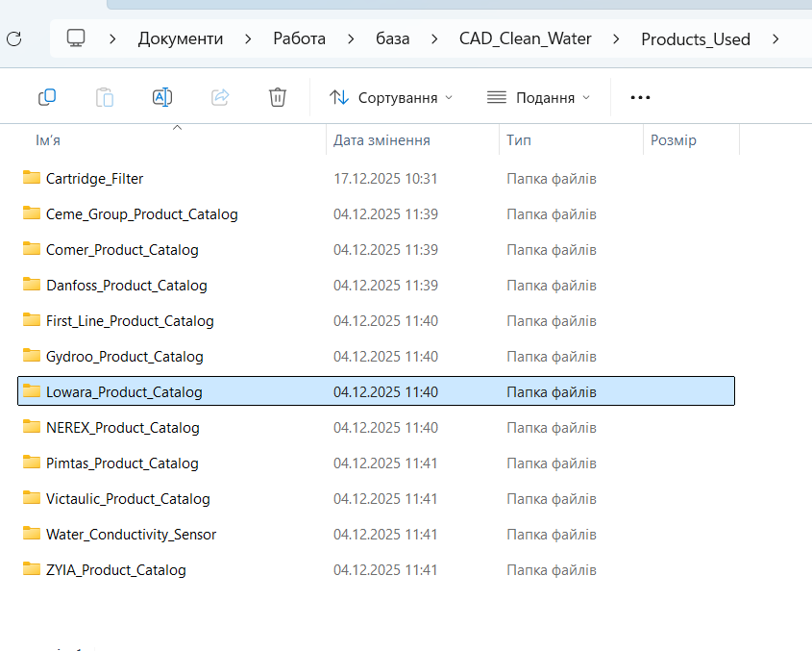Click the Папка файлів type of ZYIA_Product_Catalog

click(552, 570)
